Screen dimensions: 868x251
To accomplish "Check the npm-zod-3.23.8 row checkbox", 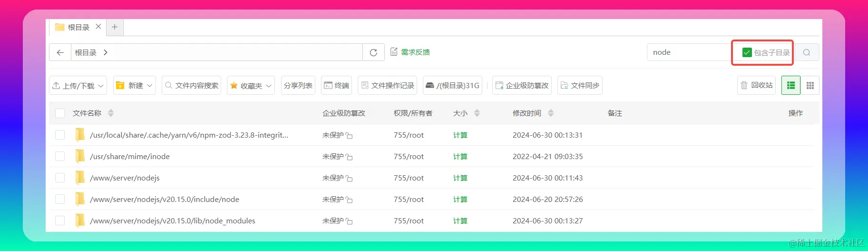I will pos(60,135).
